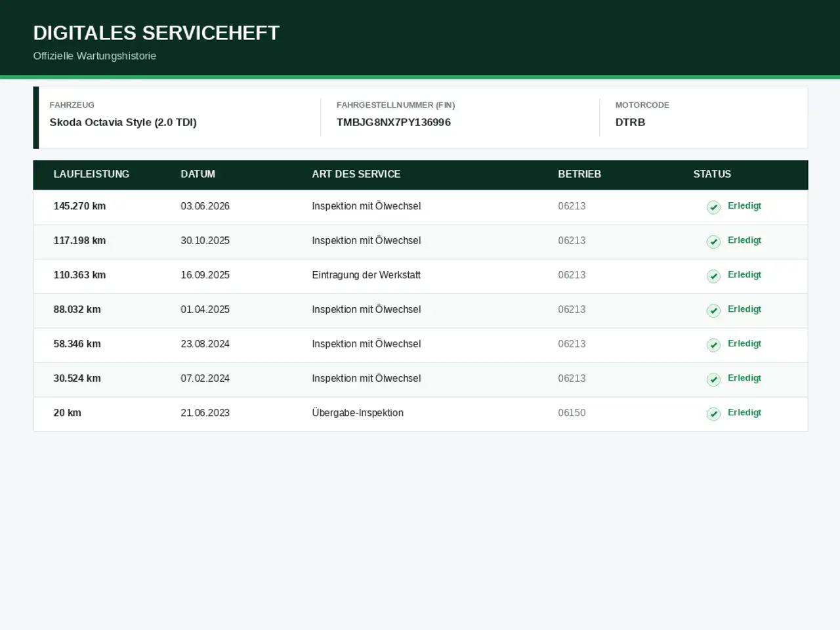Click the checkmark icon in the 01.04.2025 row
The width and height of the screenshot is (840, 630).
pyautogui.click(x=713, y=310)
